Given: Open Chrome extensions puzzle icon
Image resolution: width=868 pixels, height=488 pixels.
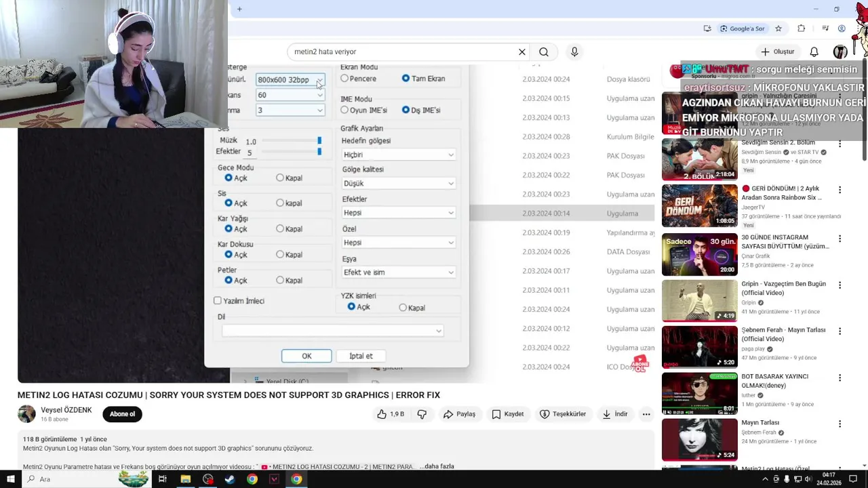Looking at the screenshot, I should pyautogui.click(x=802, y=28).
